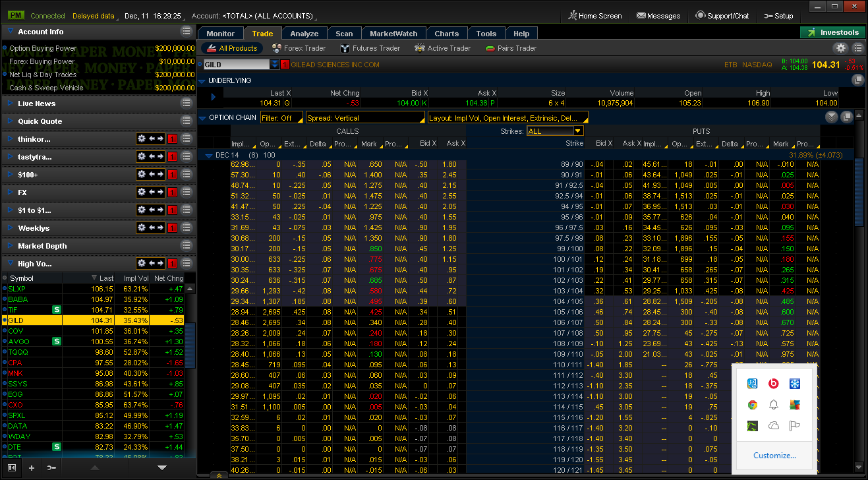Expand the Live News gadget
Viewport: 868px width, 480px height.
11,104
